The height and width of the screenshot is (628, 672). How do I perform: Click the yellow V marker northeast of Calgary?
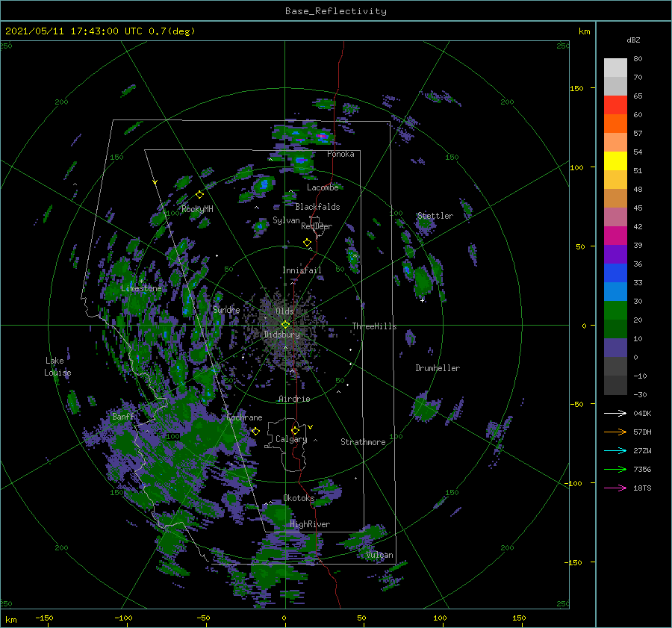point(311,427)
